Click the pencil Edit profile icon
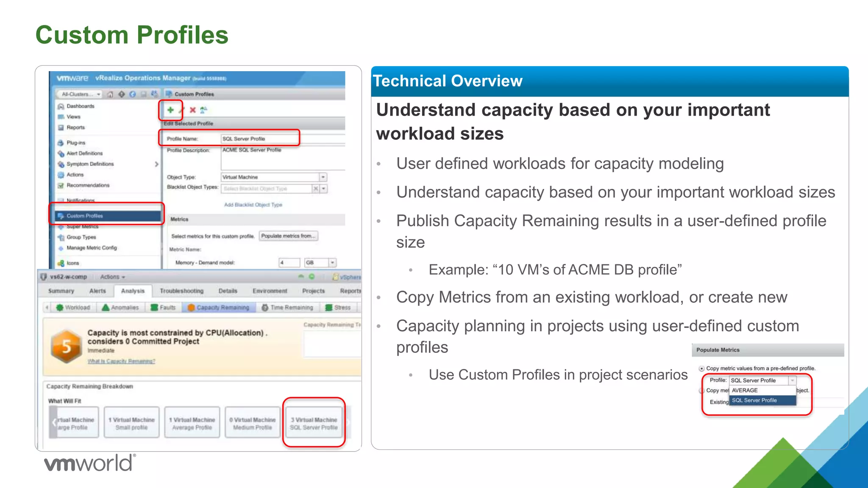The image size is (868, 488). (181, 110)
